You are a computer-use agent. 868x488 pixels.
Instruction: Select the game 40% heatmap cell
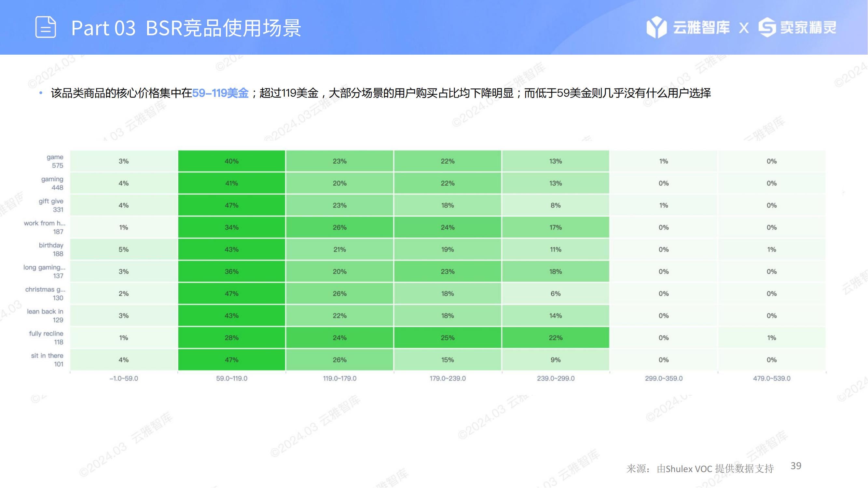pos(231,161)
